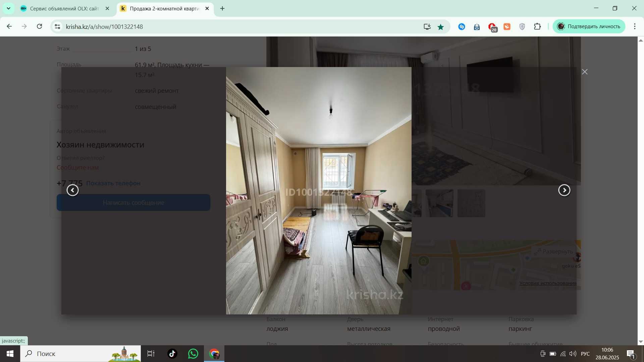Click Развернуть on the map

point(554,251)
